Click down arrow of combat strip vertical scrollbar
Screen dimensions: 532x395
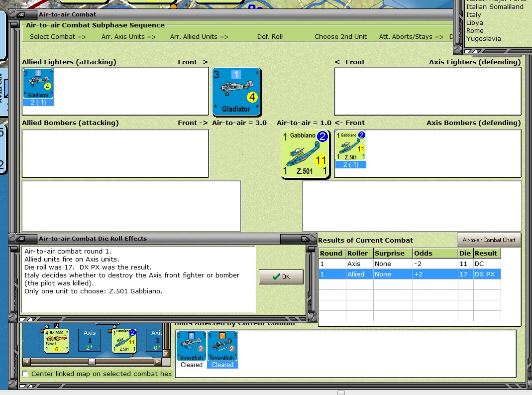(x=166, y=353)
